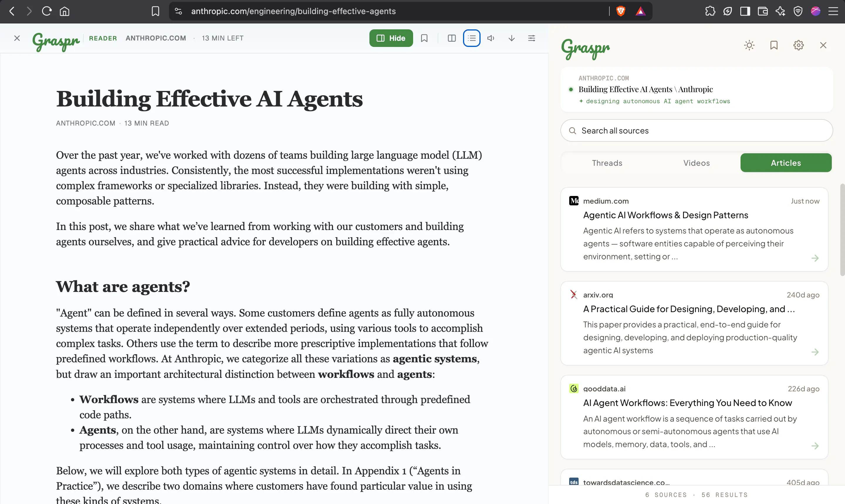Viewport: 845px width, 504px height.
Task: Click the 13 MIN LEFT indicator
Action: (222, 38)
